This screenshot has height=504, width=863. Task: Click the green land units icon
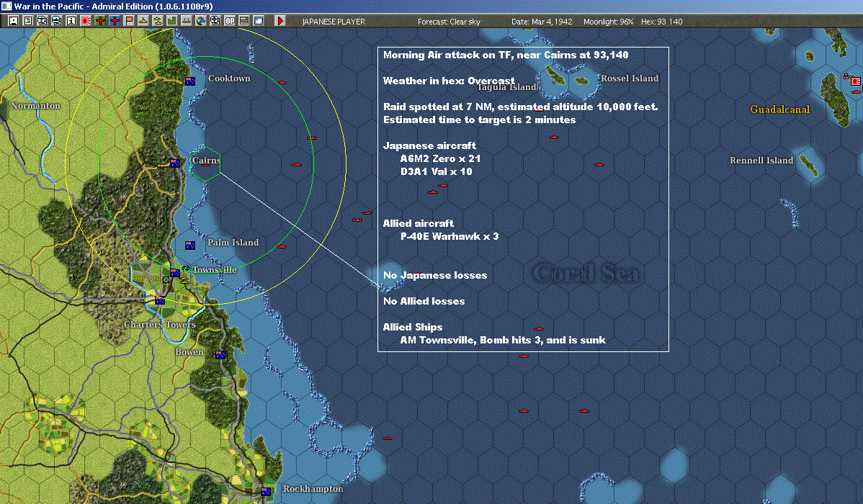[x=171, y=21]
